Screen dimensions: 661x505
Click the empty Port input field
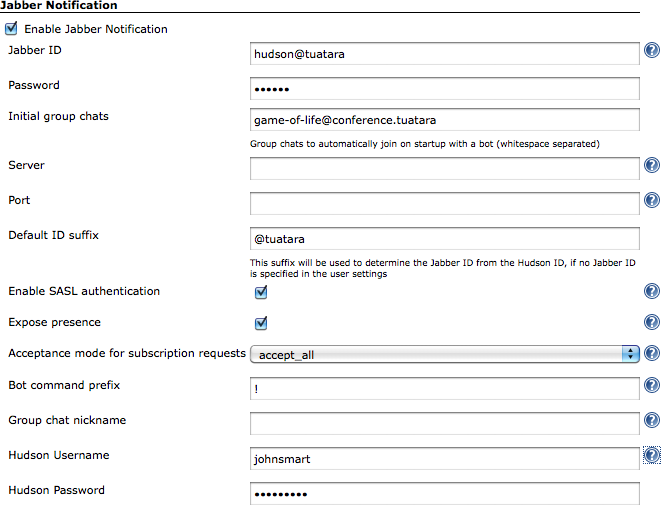coord(445,203)
